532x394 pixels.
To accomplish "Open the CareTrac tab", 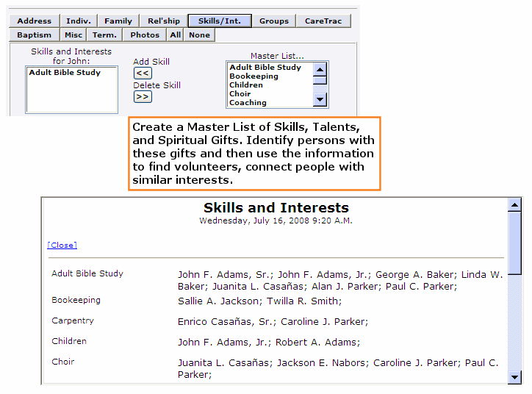I will pos(323,21).
